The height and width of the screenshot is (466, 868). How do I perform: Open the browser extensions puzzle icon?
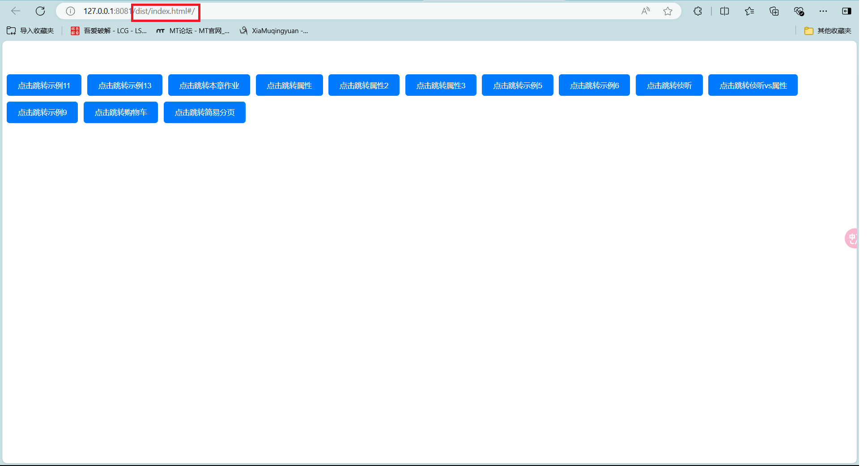tap(698, 11)
